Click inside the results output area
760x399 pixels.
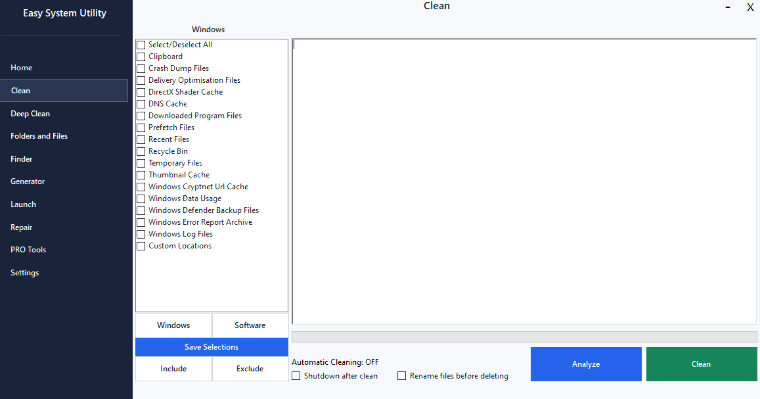click(x=524, y=181)
